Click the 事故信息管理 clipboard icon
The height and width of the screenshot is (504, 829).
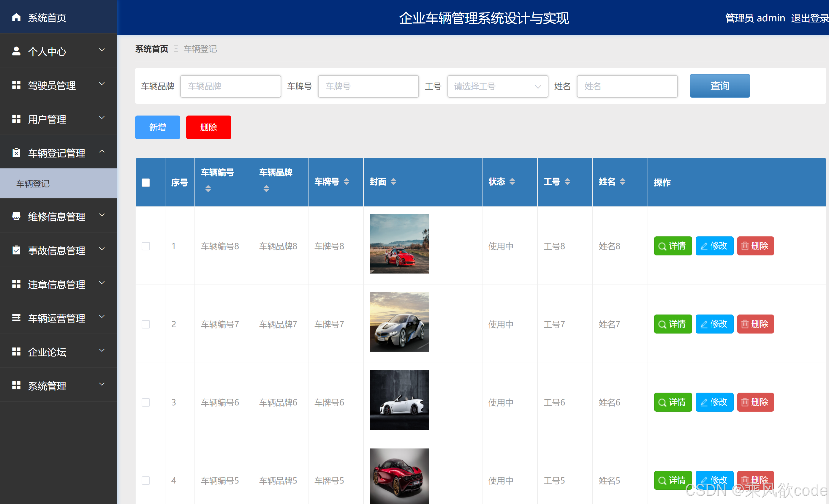(x=16, y=250)
